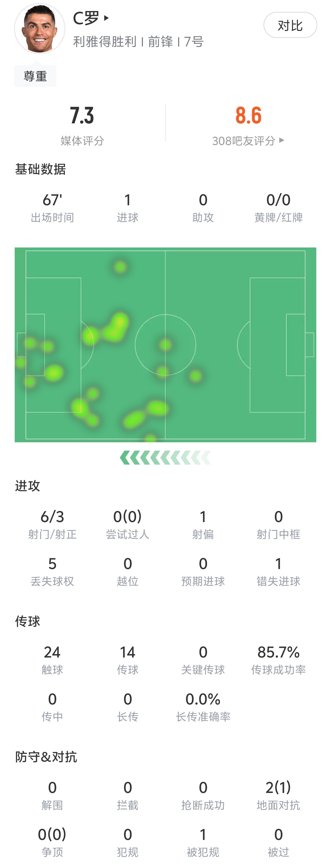Click the attack direction arrows indicator
The image size is (331, 868).
[x=165, y=457]
